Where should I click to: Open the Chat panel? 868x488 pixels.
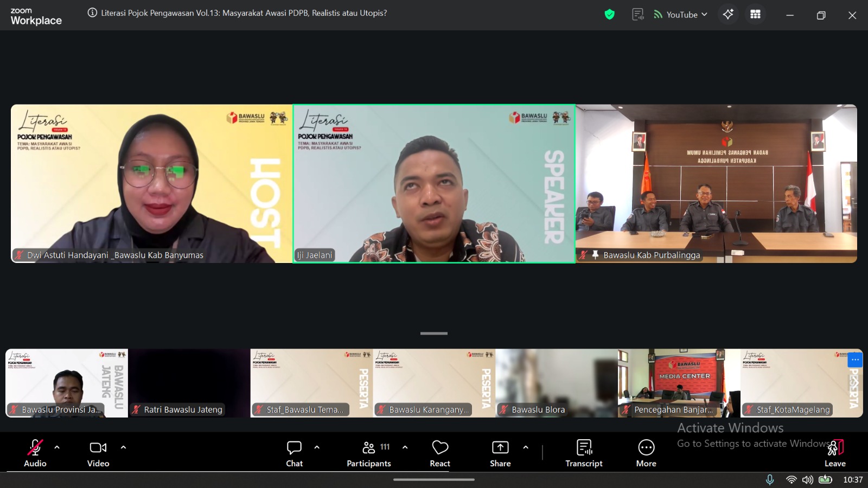pyautogui.click(x=294, y=453)
